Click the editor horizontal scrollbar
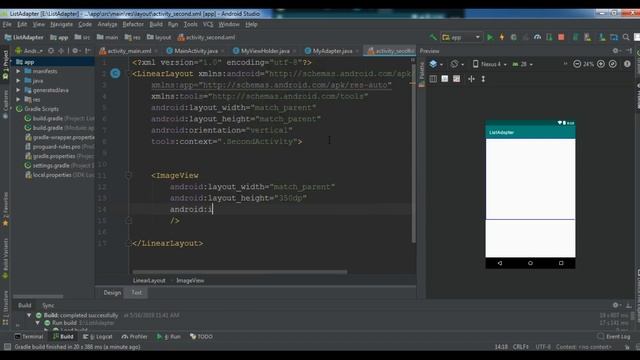 pyautogui.click(x=240, y=272)
